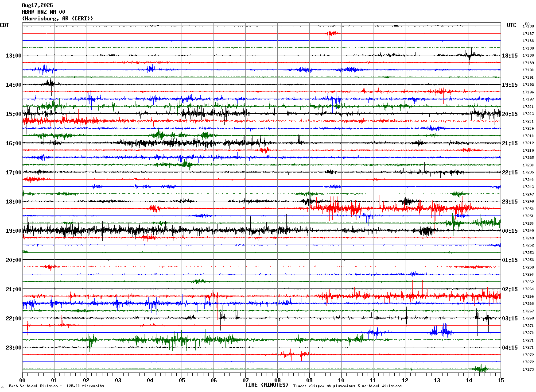Click minute 15 on the bottom axis
536x392 pixels.
[x=501, y=380]
